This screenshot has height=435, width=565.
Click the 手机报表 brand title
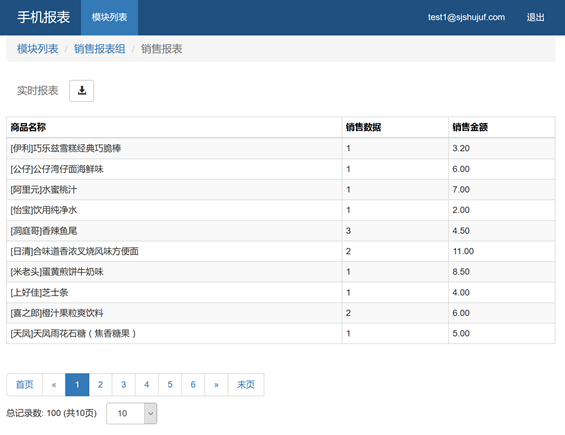(44, 17)
